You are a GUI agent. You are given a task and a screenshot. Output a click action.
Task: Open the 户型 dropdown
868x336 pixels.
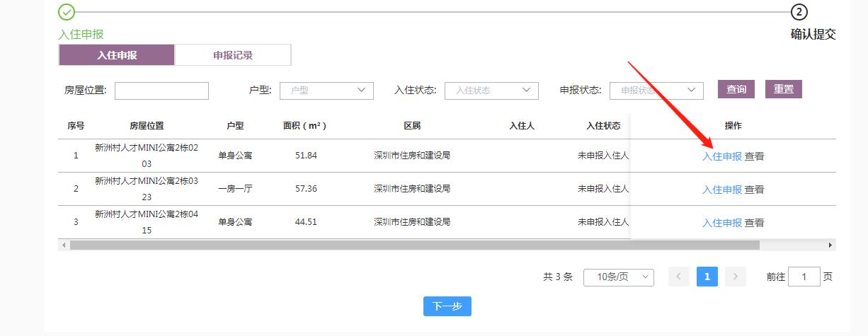327,91
